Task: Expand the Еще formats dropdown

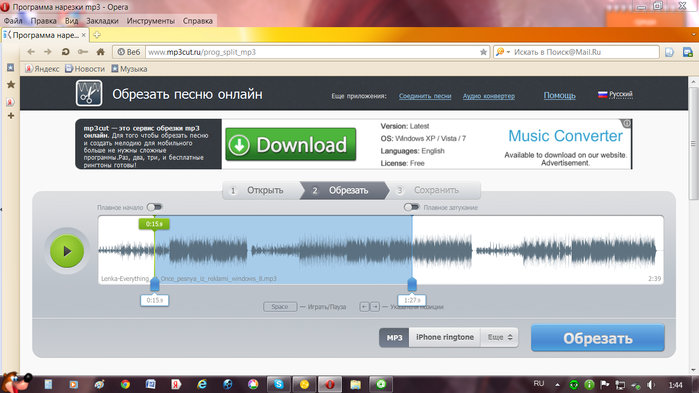Action: coord(499,337)
